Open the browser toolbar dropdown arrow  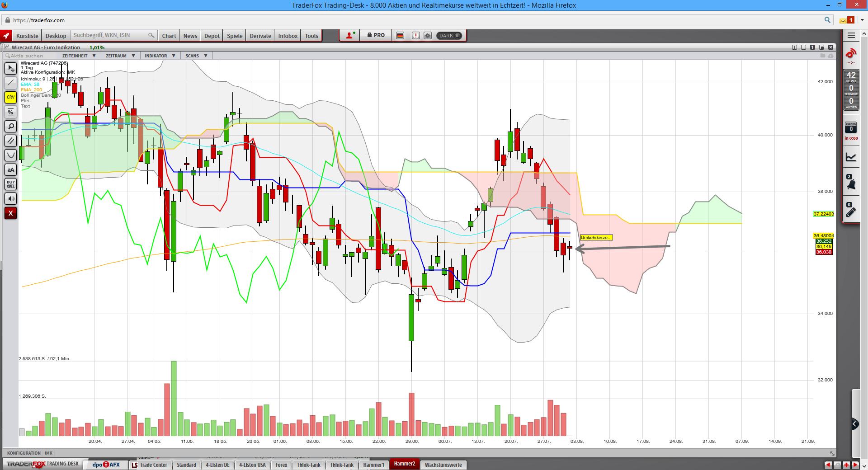point(862,20)
